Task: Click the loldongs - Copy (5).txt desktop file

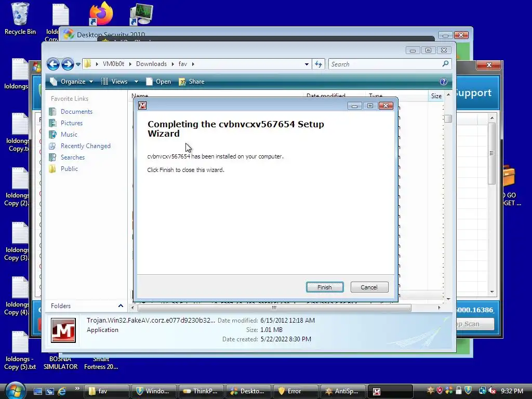Action: [x=20, y=351]
